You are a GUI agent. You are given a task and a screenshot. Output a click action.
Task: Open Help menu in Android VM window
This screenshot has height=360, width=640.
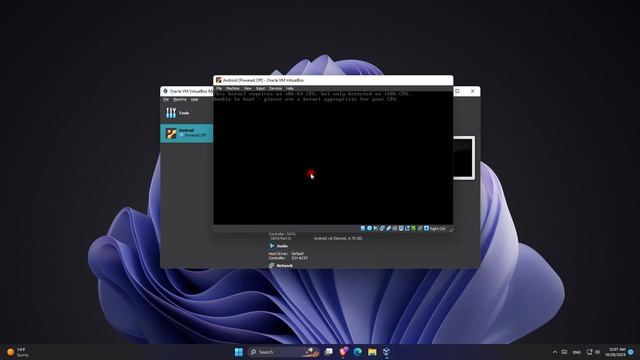coord(290,88)
